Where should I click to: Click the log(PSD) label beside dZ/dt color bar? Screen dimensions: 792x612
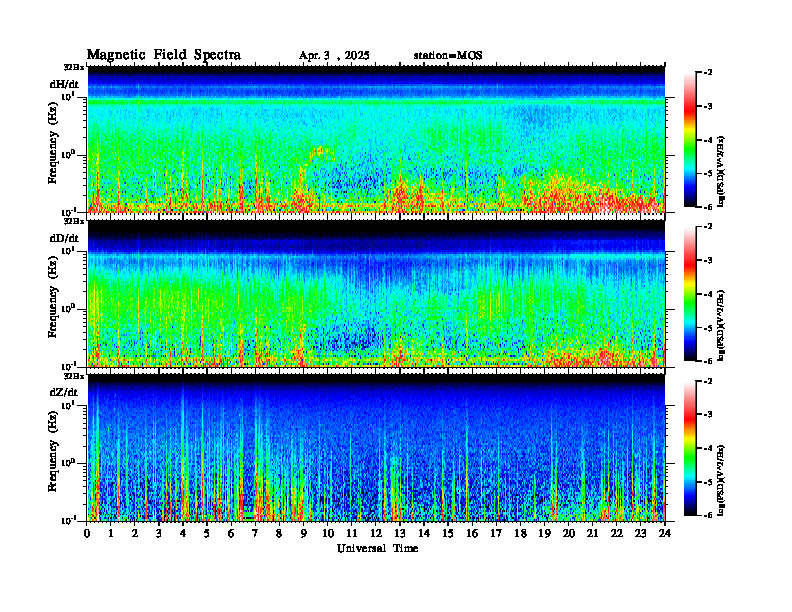tap(722, 480)
